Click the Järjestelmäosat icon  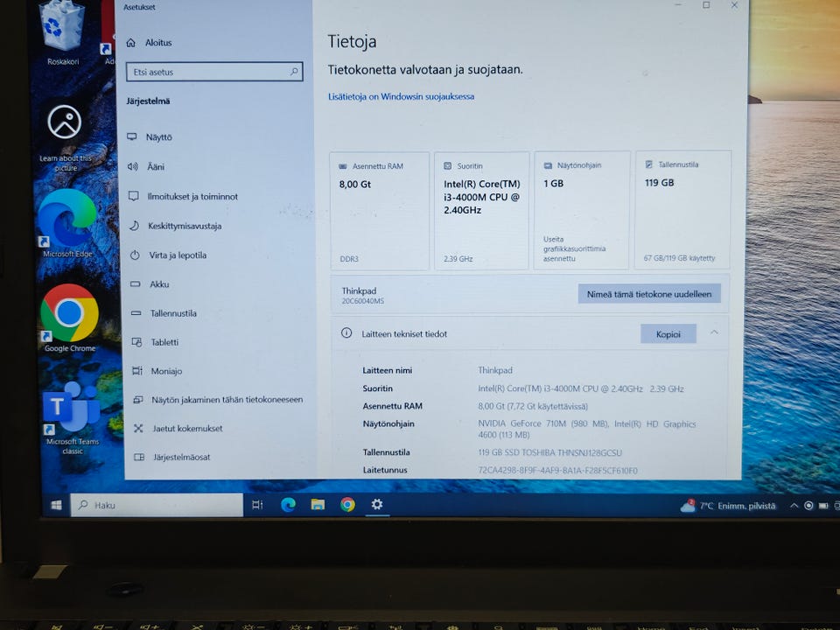point(139,457)
